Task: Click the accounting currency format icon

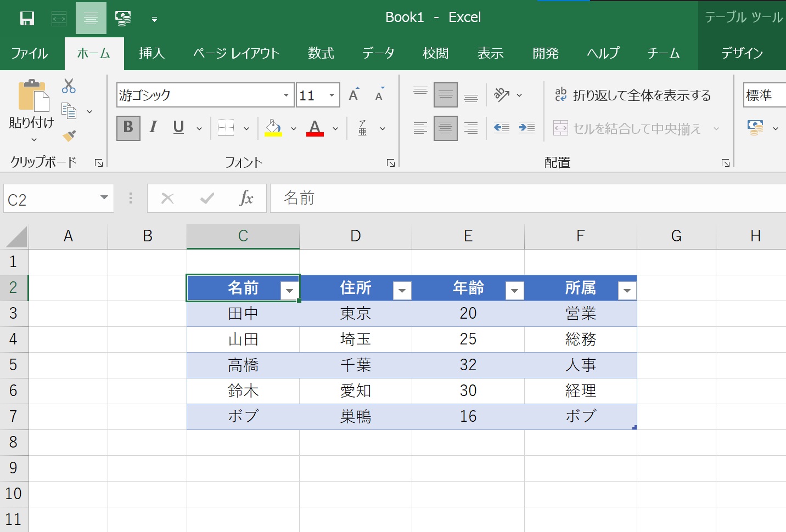Action: tap(756, 128)
